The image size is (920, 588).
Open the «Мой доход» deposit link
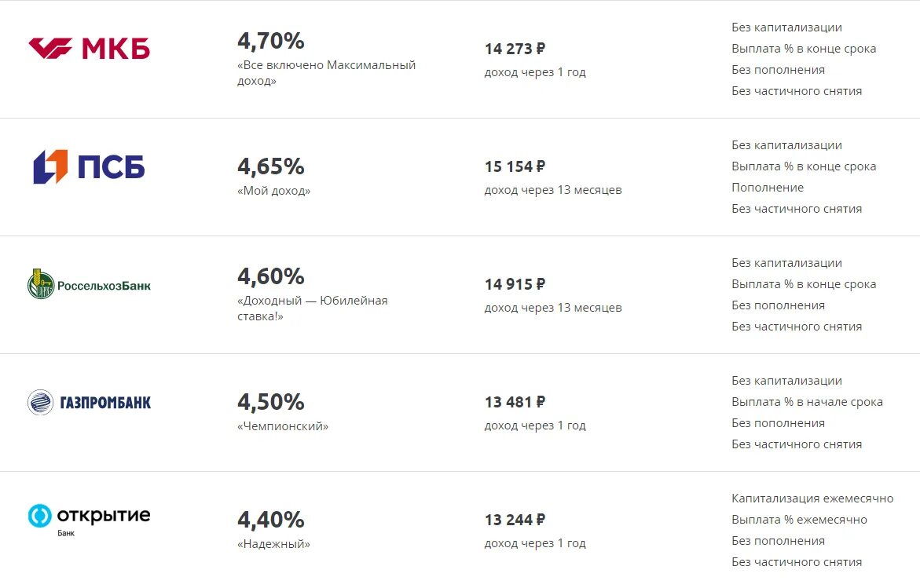point(273,191)
